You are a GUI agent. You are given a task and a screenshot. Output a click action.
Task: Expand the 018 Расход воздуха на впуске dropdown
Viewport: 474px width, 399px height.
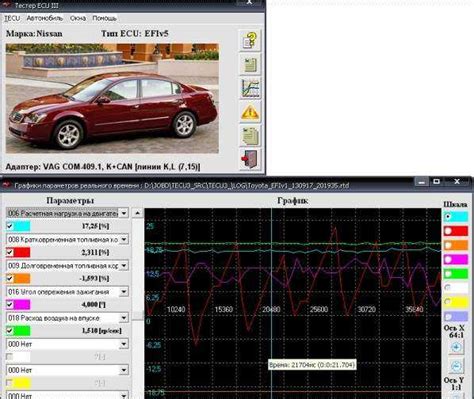point(124,318)
